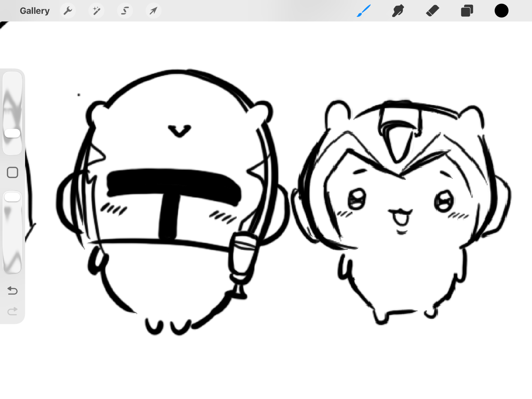Activate the Transform arrow tool

click(153, 11)
